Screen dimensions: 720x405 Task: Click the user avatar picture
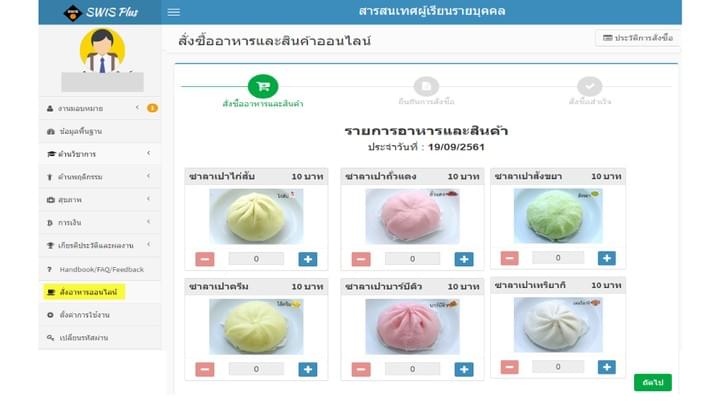102,50
